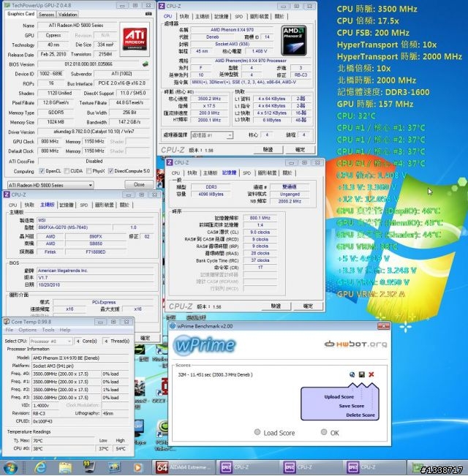The width and height of the screenshot is (468, 476).
Task: Click Upload Score in wPrime
Action: (x=339, y=397)
